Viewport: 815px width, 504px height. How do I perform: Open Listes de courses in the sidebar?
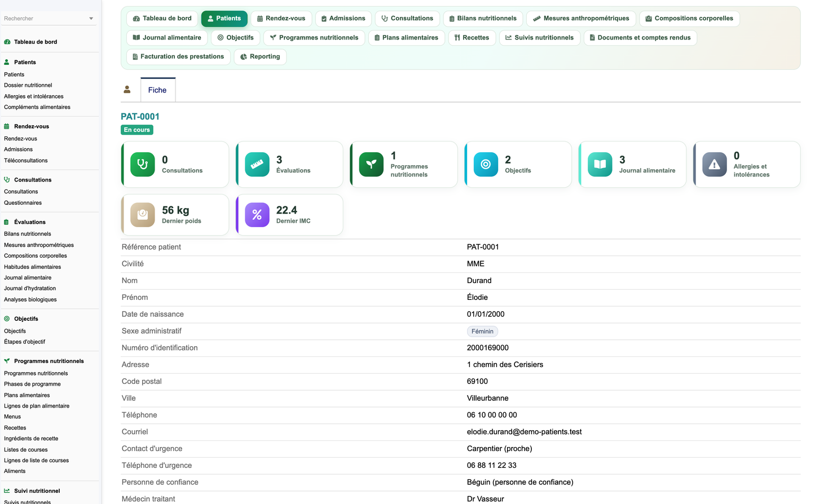click(26, 450)
